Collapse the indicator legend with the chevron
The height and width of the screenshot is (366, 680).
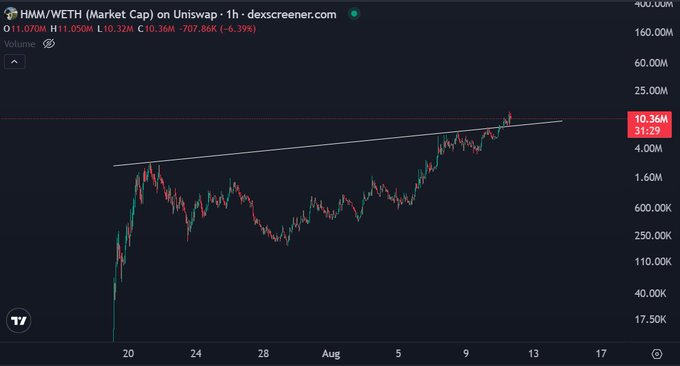14,62
